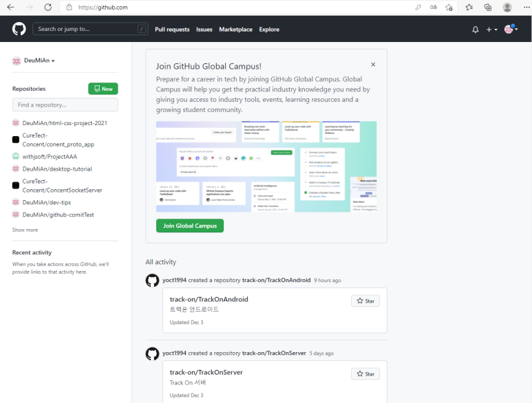Open DeuMiAn/github-comitTest repository
Image resolution: width=532 pixels, height=403 pixels.
pyautogui.click(x=58, y=215)
